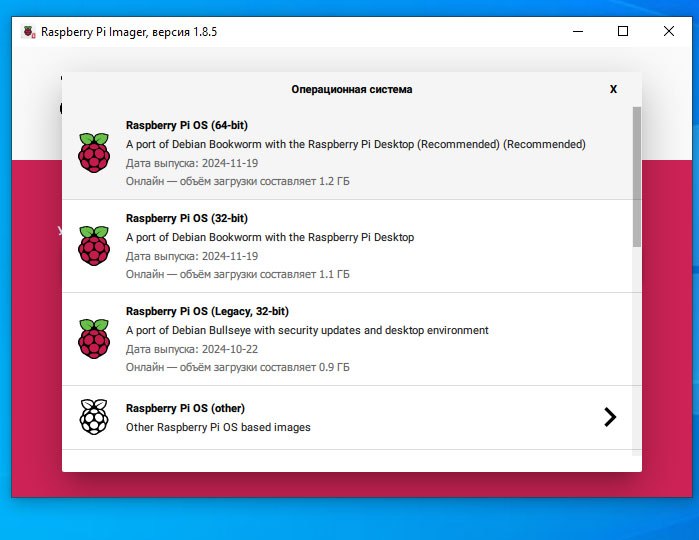Click the Raspberry Pi Imager title bar app icon

pos(29,32)
